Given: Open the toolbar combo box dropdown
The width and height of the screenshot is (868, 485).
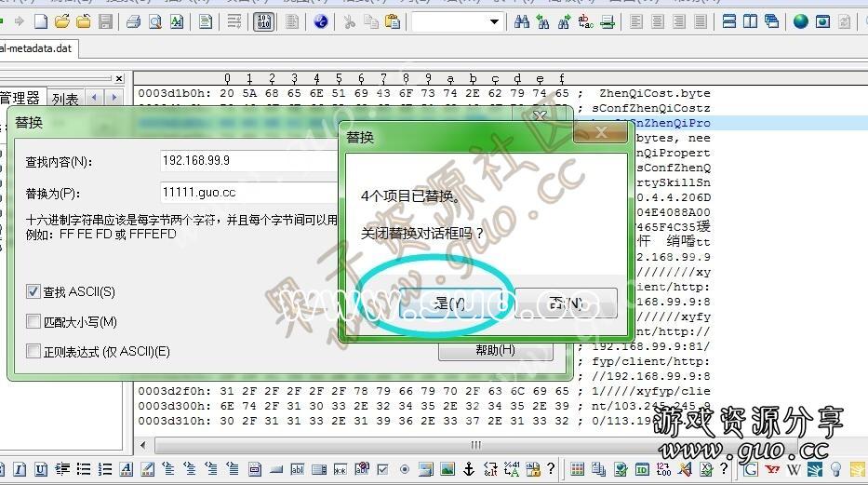Looking at the screenshot, I should 494,20.
